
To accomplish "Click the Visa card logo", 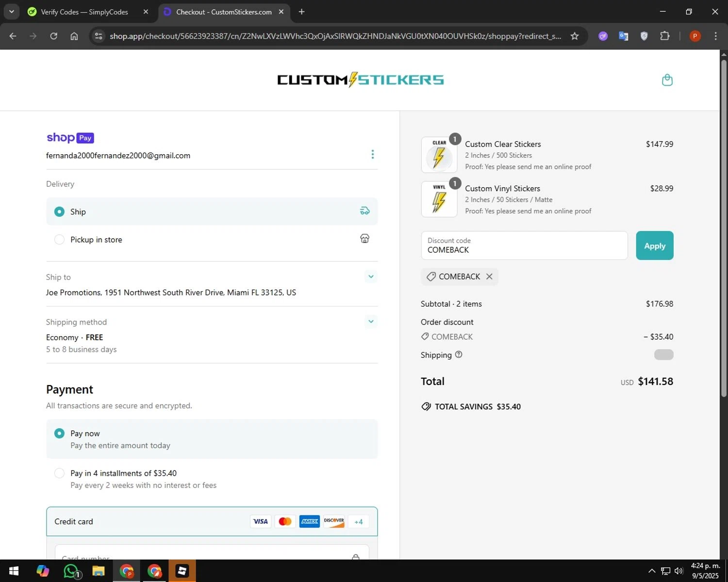I will [261, 521].
